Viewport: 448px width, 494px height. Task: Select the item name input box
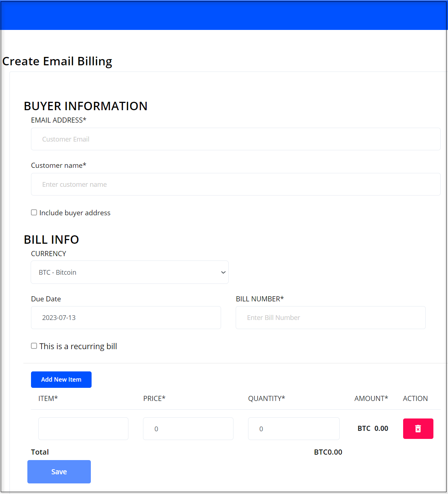pos(83,429)
